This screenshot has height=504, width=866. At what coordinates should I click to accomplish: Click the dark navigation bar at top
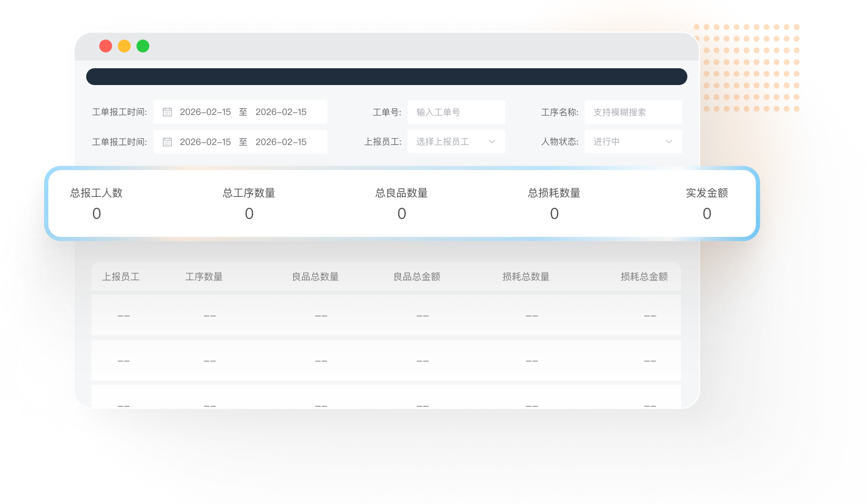[387, 76]
